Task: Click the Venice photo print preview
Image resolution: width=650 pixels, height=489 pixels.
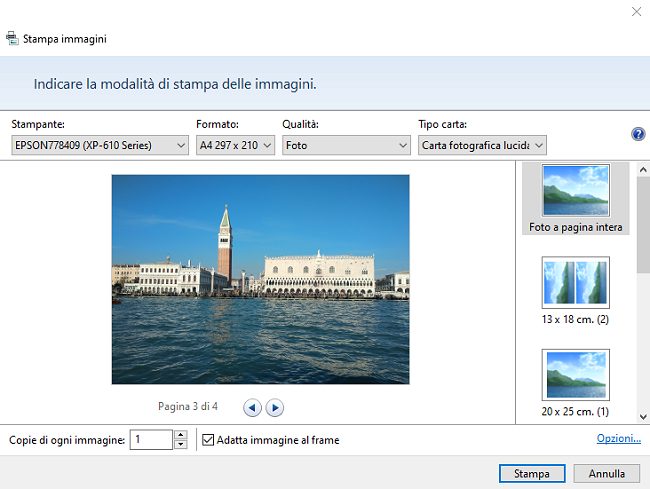Action: (x=260, y=279)
